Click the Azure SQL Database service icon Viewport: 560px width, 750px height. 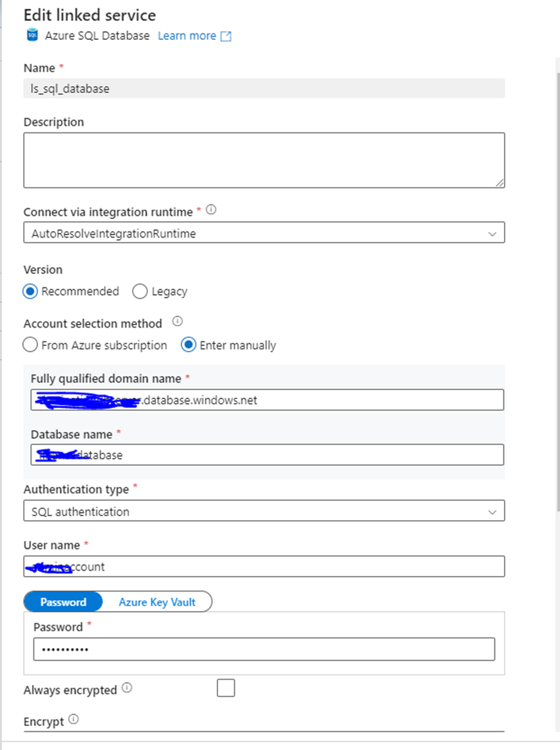(32, 36)
